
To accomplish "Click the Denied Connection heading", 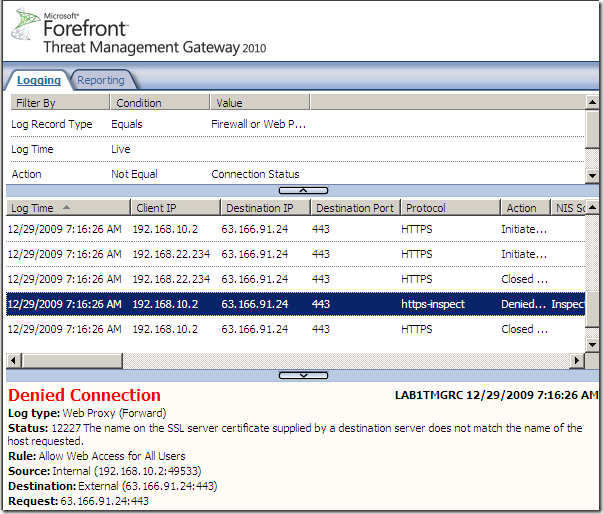I will 85,395.
